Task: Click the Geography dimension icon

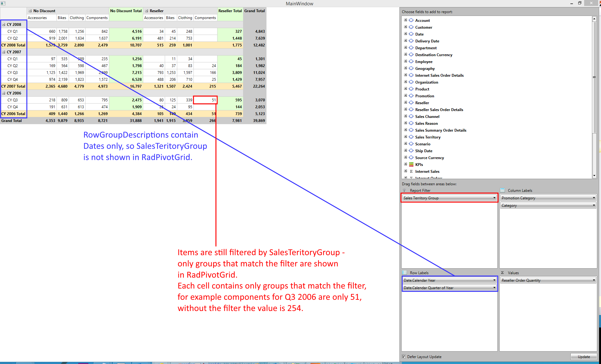Action: click(411, 68)
